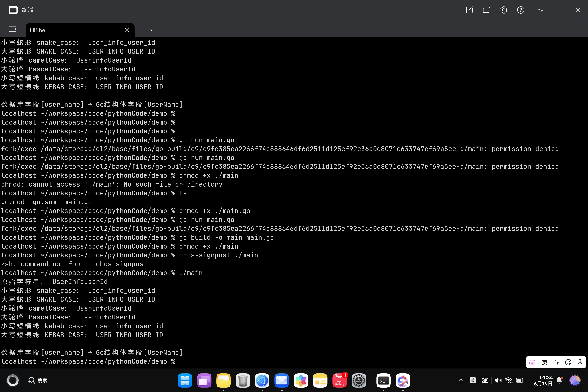588x392 pixels.
Task: Open App Gallery in dock
Action: click(x=339, y=381)
